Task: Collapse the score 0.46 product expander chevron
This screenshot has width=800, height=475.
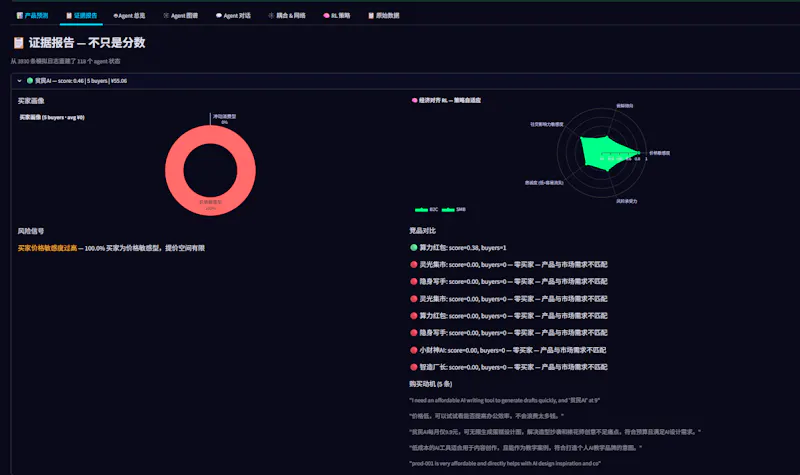Action: coord(19,81)
